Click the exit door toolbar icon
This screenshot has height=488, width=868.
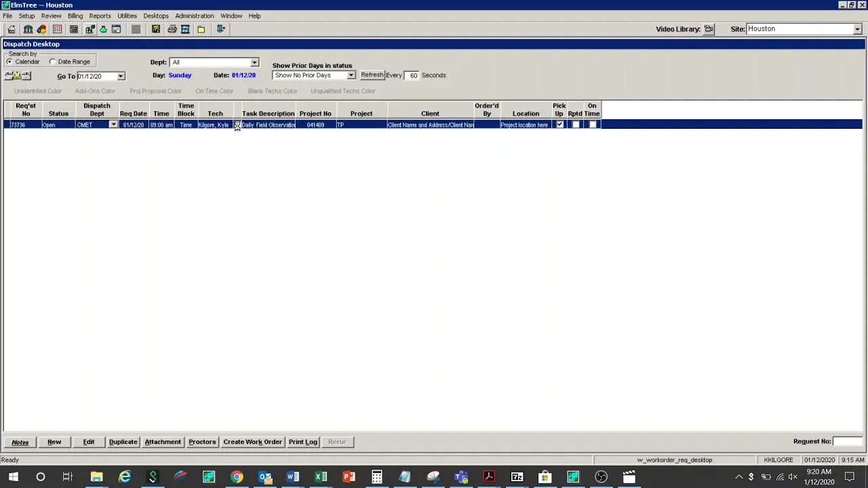click(220, 29)
